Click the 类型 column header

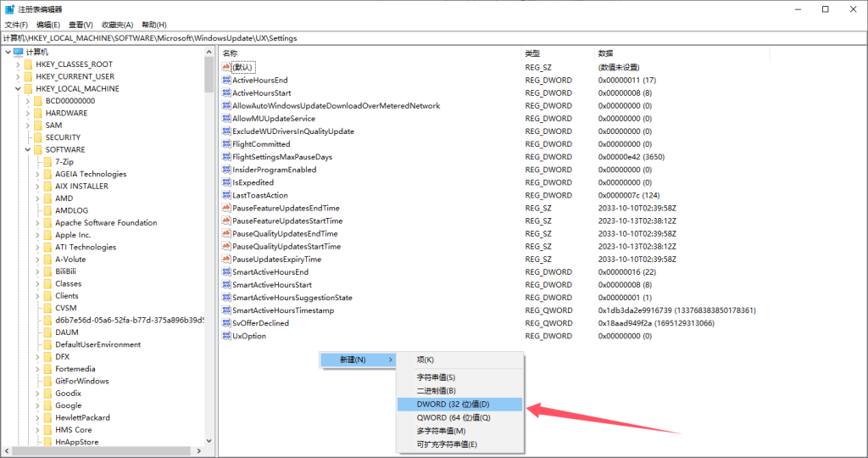click(x=532, y=53)
